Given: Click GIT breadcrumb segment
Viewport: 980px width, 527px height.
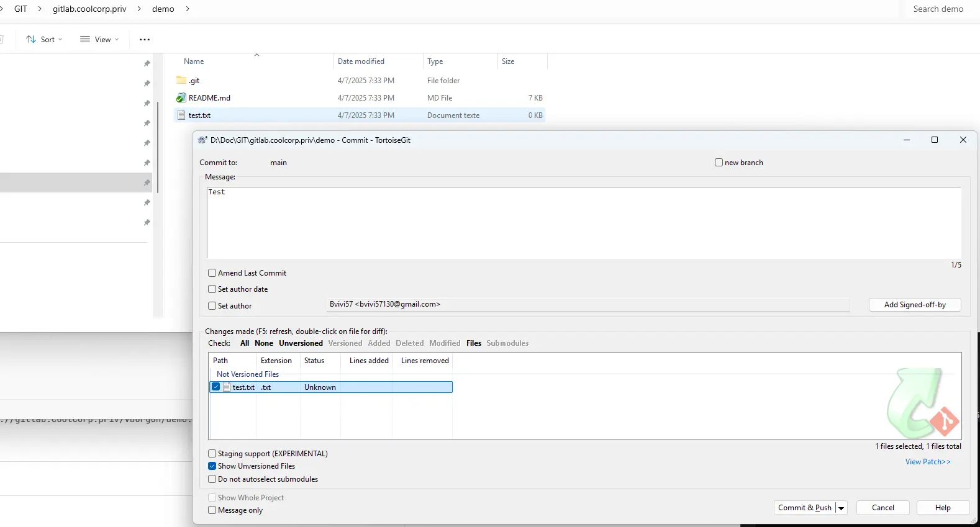Looking at the screenshot, I should pos(20,9).
